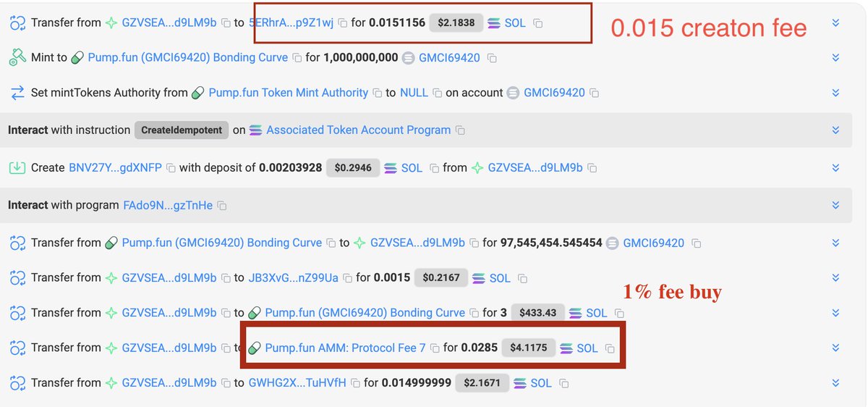This screenshot has height=407, width=868.
Task: Copy SOL token in 0.0151156 transfer row
Action: pyautogui.click(x=537, y=23)
